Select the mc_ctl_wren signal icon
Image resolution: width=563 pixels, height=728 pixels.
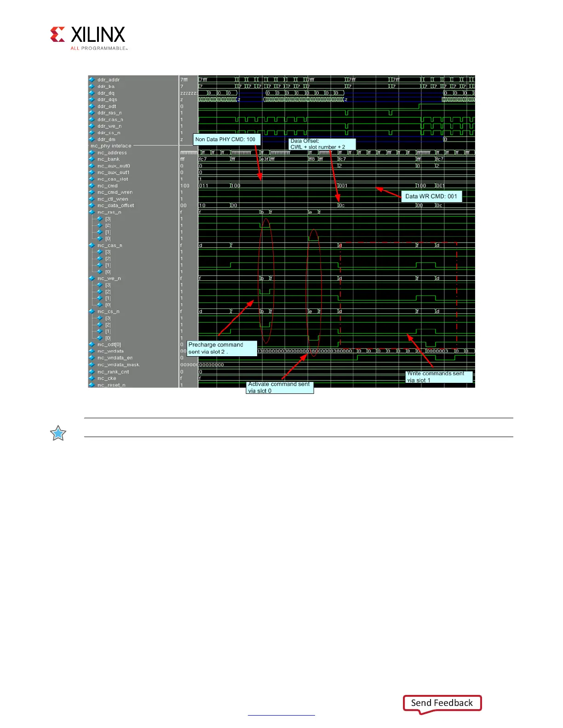click(x=92, y=199)
